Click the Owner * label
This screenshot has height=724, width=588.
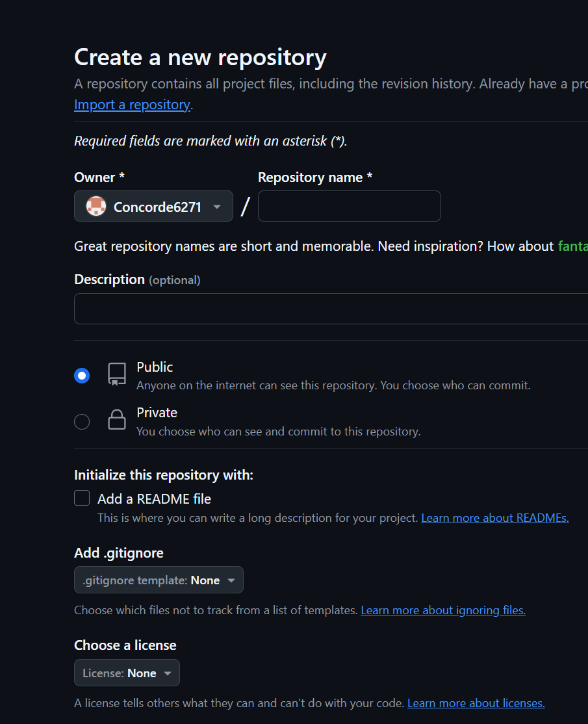(99, 177)
